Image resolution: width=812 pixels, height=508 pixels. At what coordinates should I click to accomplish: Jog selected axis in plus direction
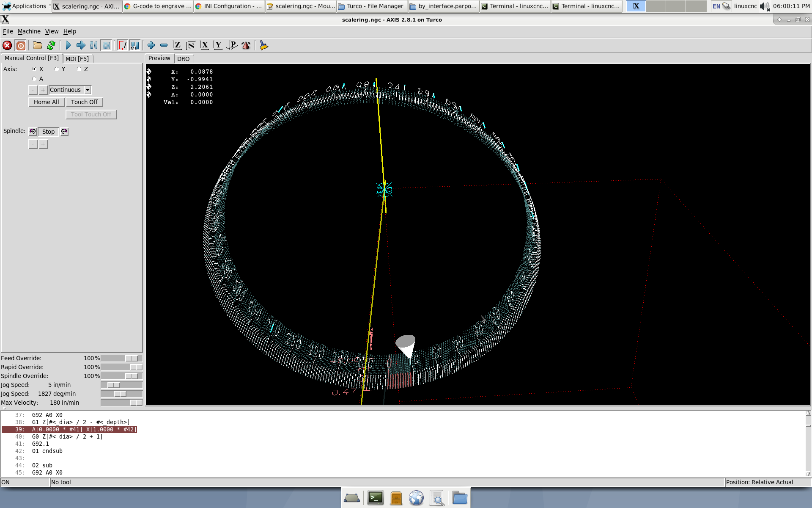pyautogui.click(x=43, y=90)
